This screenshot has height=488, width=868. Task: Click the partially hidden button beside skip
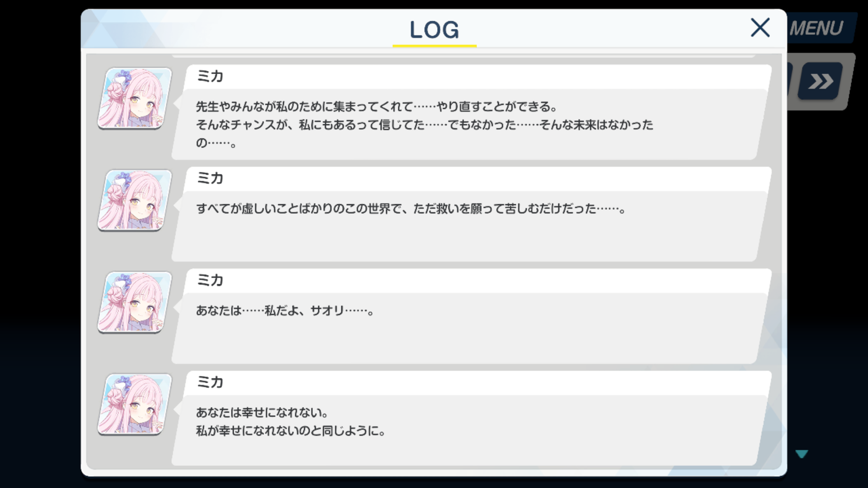point(790,80)
